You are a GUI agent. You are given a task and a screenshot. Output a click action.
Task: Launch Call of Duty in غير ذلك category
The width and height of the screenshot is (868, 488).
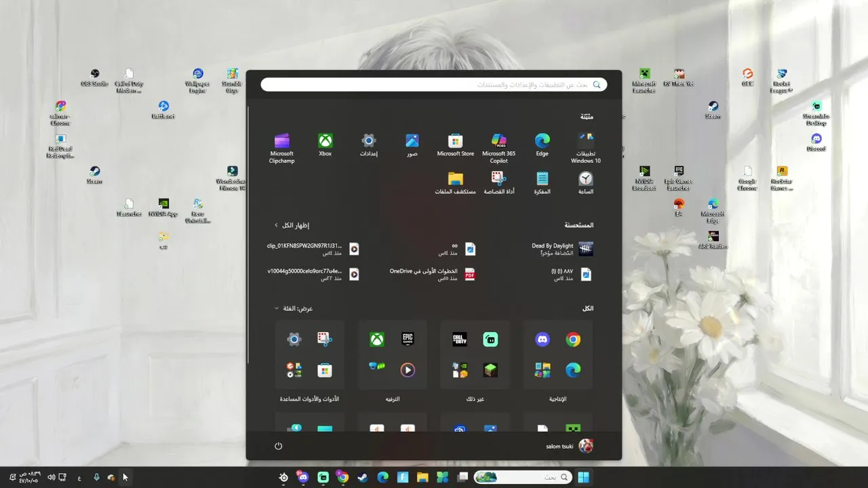pos(460,340)
